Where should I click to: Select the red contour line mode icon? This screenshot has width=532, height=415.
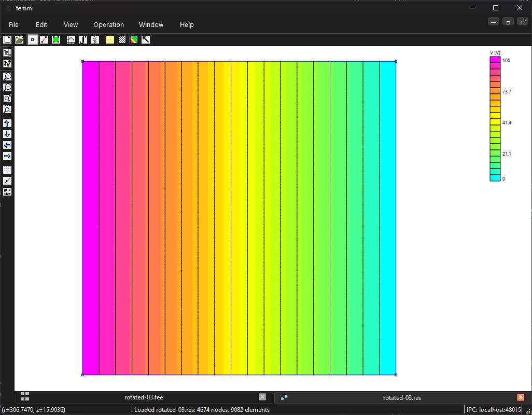pos(44,40)
